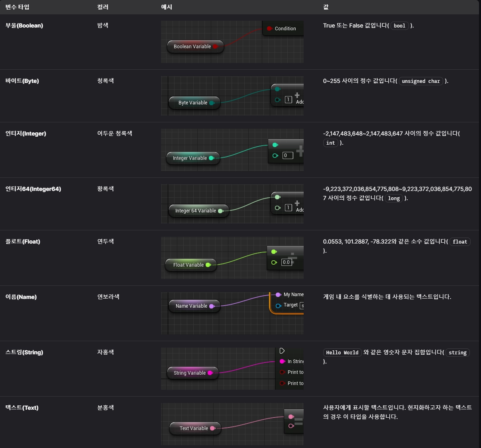The image size is (481, 448).
Task: Click the 값 column header
Action: pos(326,7)
